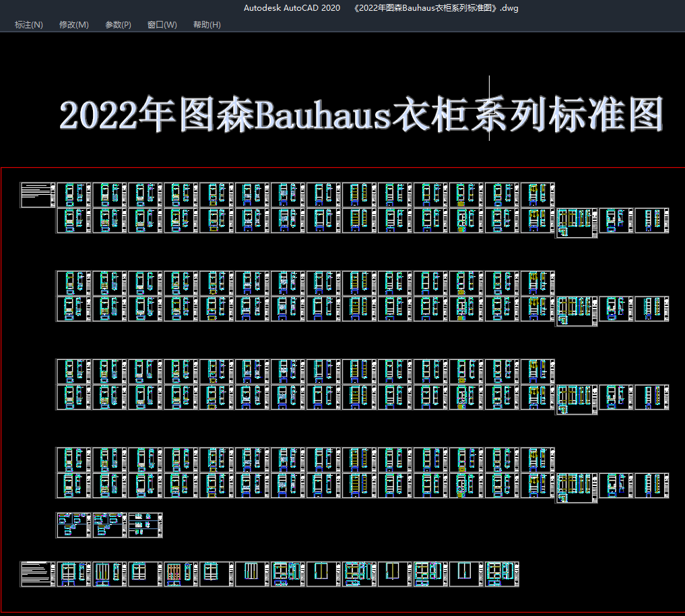Open the 修改(M) menu
This screenshot has width=685, height=616.
click(73, 25)
